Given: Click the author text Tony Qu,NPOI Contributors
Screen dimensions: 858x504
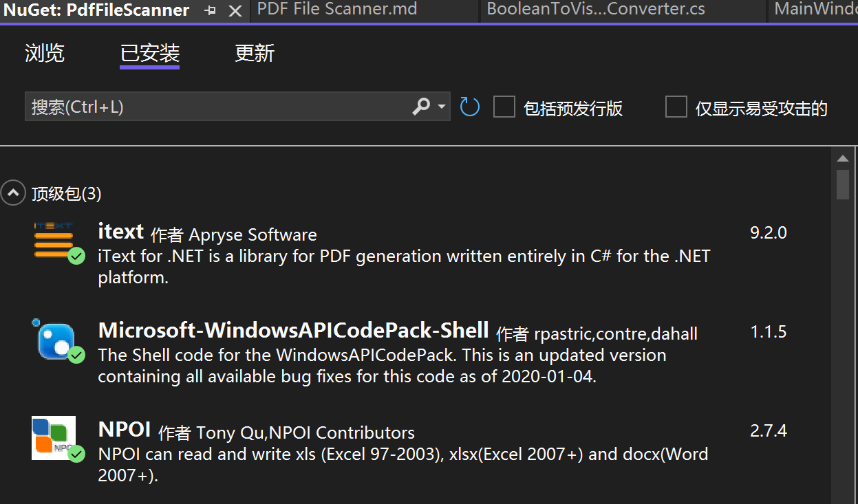Looking at the screenshot, I should (x=305, y=432).
